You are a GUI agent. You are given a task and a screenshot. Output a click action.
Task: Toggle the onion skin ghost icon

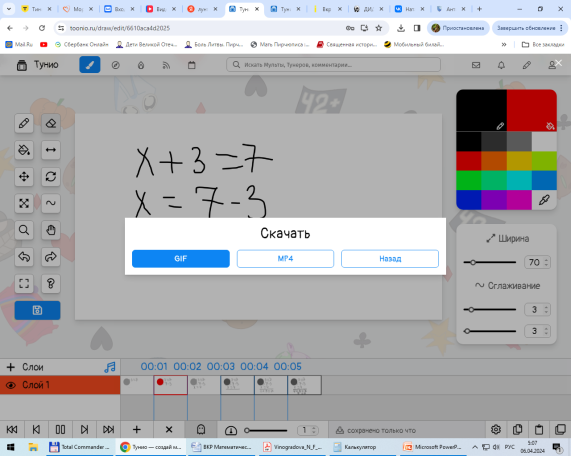pos(201,430)
